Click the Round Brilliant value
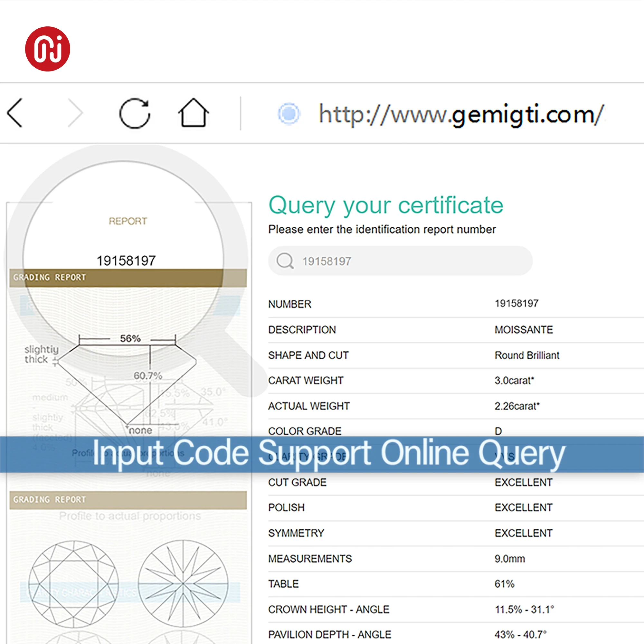Viewport: 644px width, 644px height. click(527, 355)
